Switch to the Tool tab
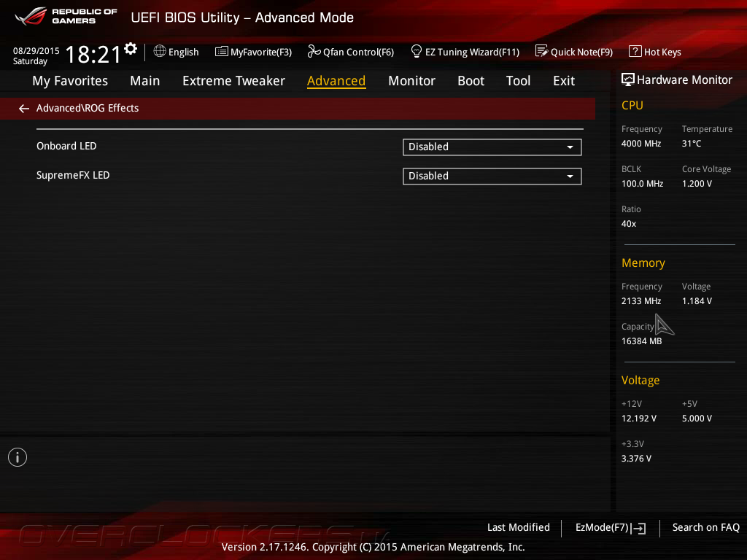Image resolution: width=747 pixels, height=560 pixels. (x=519, y=81)
